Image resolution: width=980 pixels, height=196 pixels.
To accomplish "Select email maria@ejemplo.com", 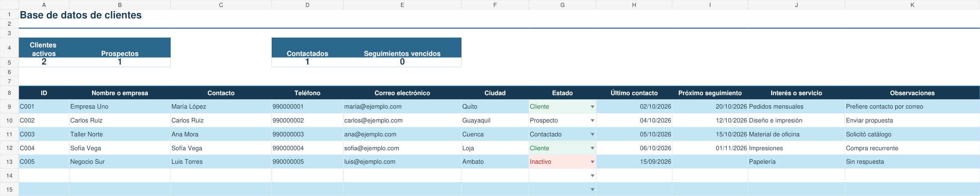I will (x=402, y=107).
